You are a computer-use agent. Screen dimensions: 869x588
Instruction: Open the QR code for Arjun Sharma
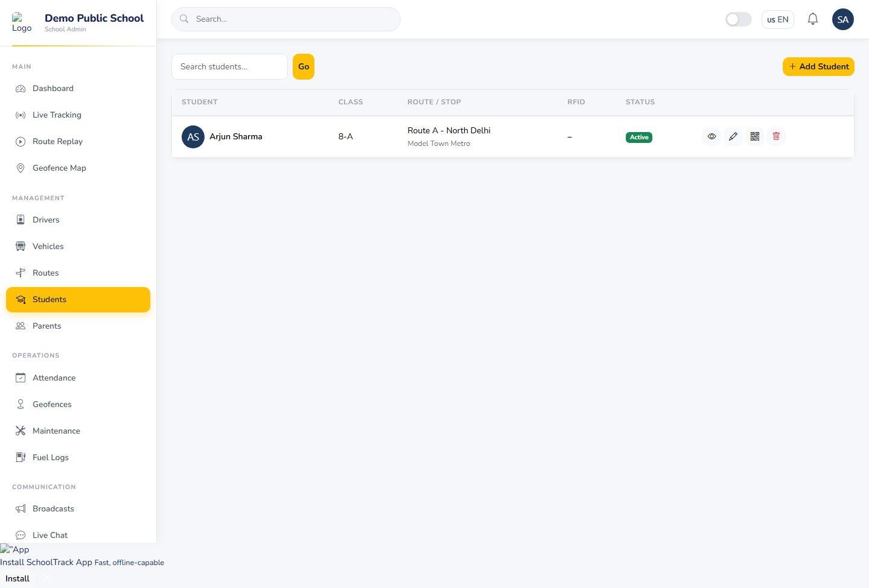point(755,136)
